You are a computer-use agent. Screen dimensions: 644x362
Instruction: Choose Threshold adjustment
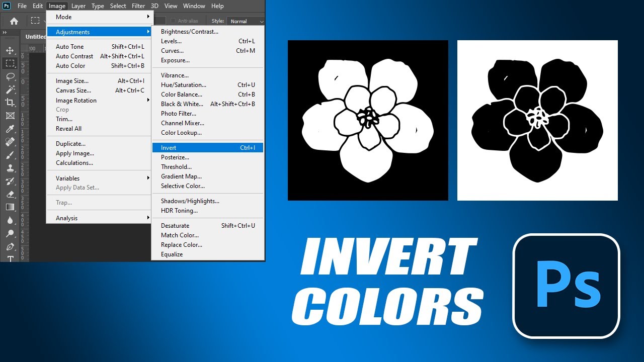(x=208, y=167)
